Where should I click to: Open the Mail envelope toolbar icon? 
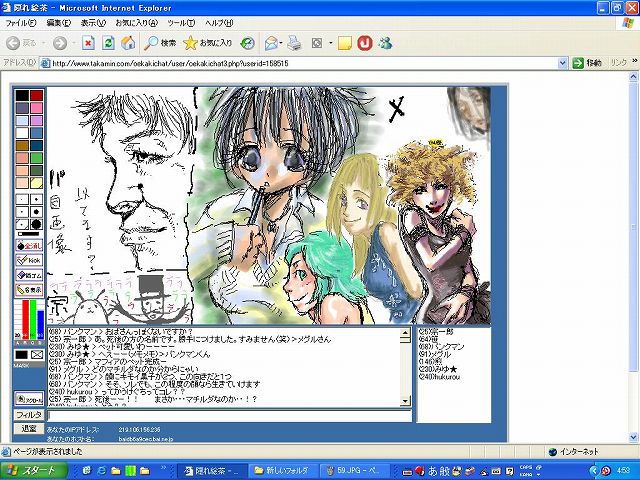pyautogui.click(x=271, y=43)
